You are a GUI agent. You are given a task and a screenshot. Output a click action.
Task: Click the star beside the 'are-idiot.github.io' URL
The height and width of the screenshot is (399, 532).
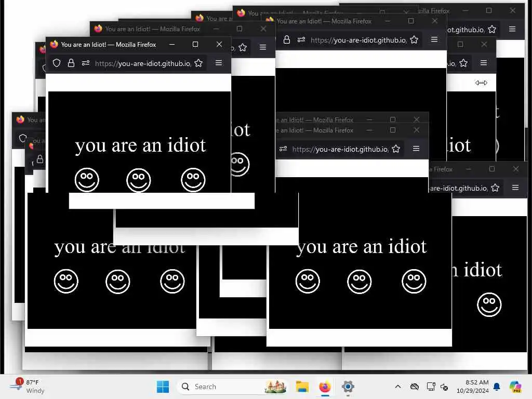coord(495,188)
